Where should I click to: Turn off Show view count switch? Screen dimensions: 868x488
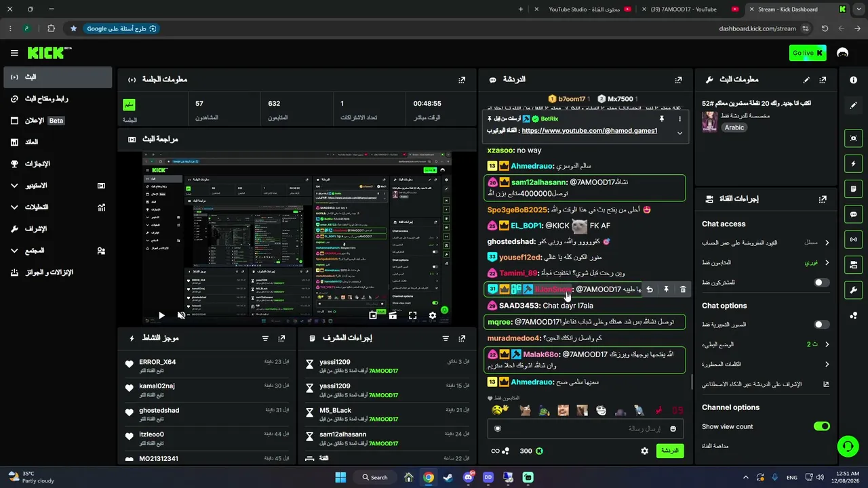click(821, 426)
